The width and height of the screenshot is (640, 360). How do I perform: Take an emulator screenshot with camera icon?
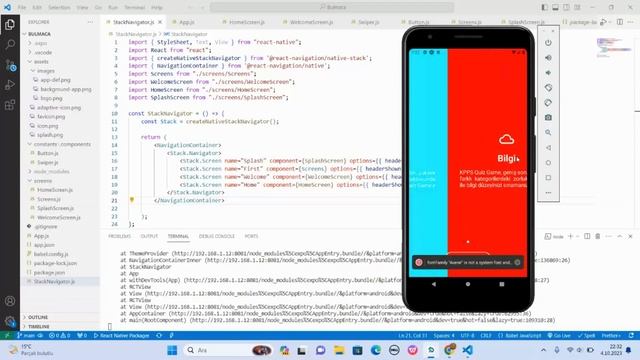548,118
